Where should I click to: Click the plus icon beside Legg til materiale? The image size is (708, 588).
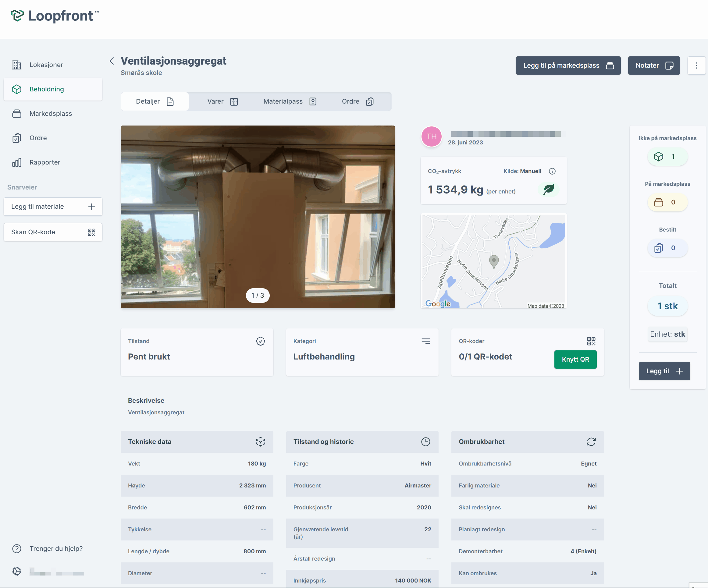[x=91, y=207]
